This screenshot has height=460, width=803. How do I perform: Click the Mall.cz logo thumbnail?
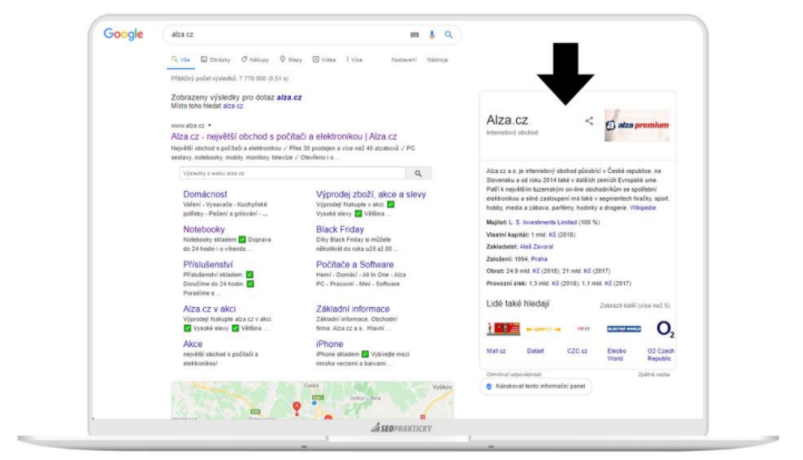pos(503,329)
